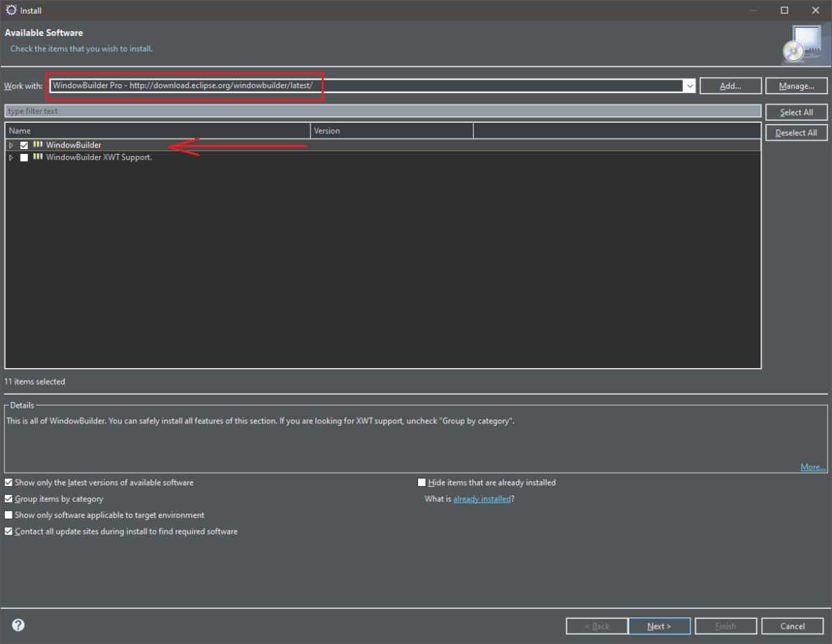Toggle Contact all update sites checkbox
This screenshot has width=832, height=644.
pyautogui.click(x=8, y=532)
